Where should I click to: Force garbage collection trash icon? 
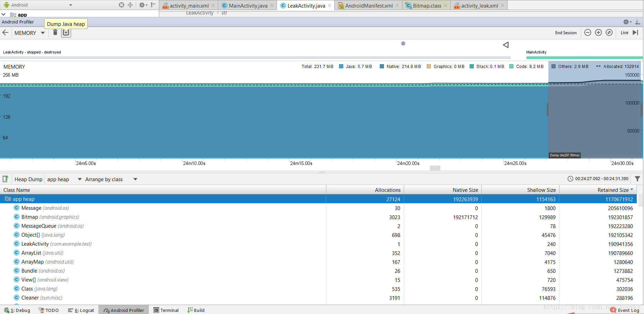click(55, 32)
